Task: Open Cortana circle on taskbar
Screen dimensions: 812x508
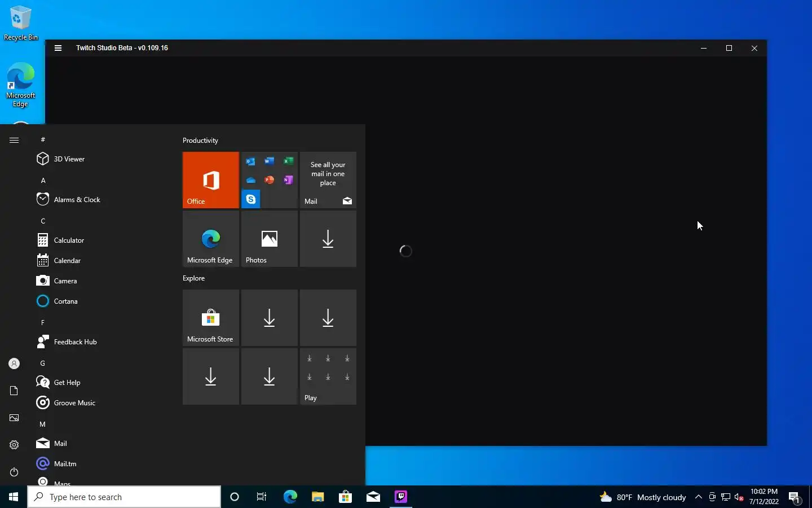Action: pos(235,497)
